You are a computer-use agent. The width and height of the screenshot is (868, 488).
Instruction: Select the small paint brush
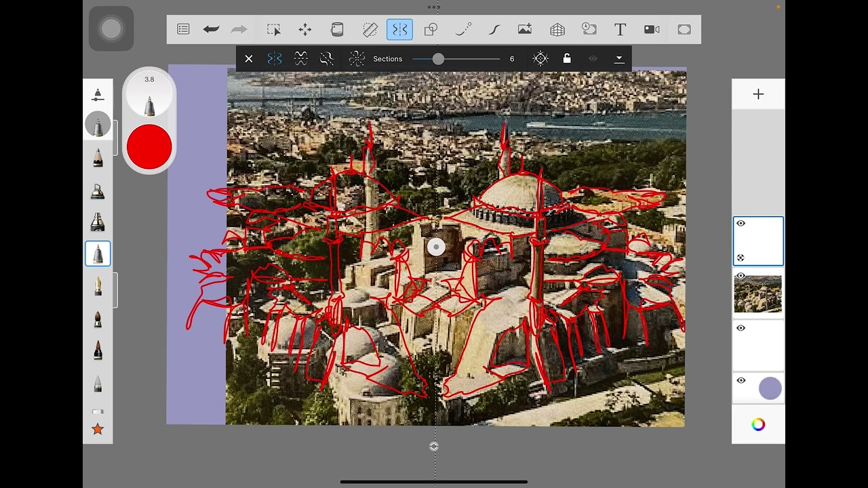click(x=98, y=319)
